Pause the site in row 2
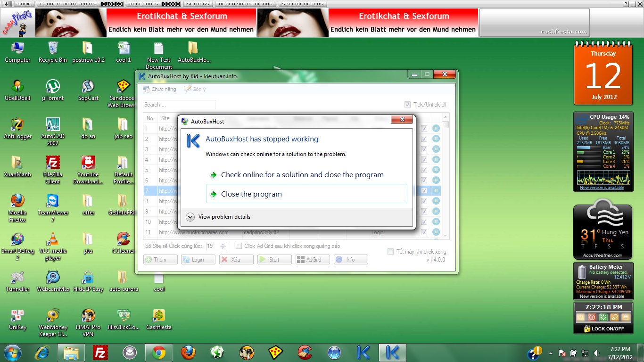This screenshot has height=362, width=644. tap(436, 139)
